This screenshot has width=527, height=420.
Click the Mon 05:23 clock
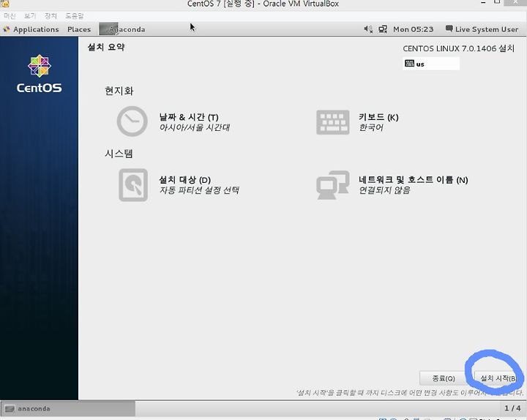click(413, 29)
